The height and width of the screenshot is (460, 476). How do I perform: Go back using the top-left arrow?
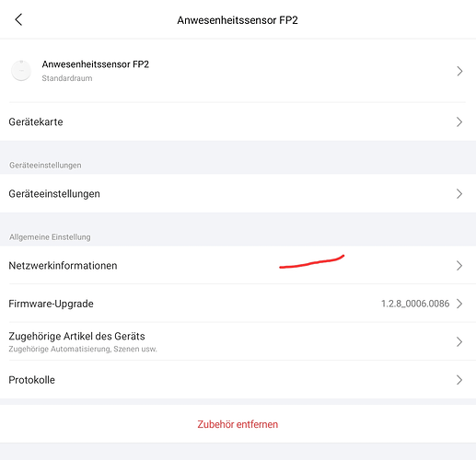(18, 20)
